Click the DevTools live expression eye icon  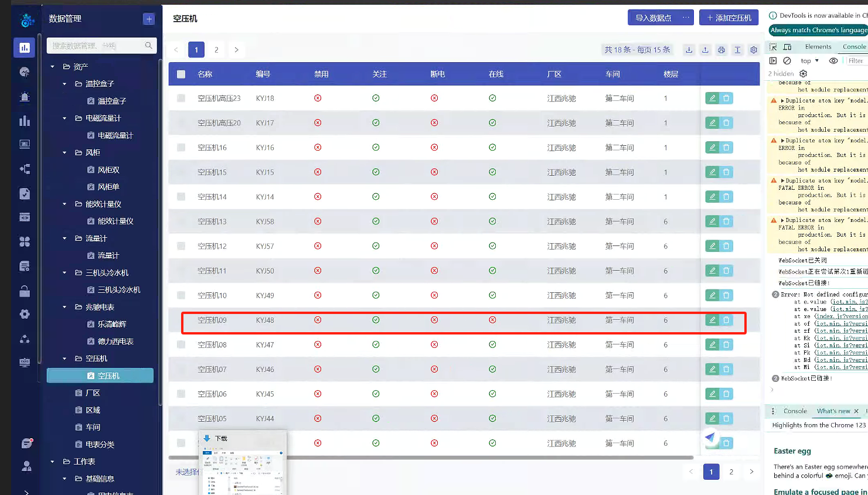coord(833,61)
